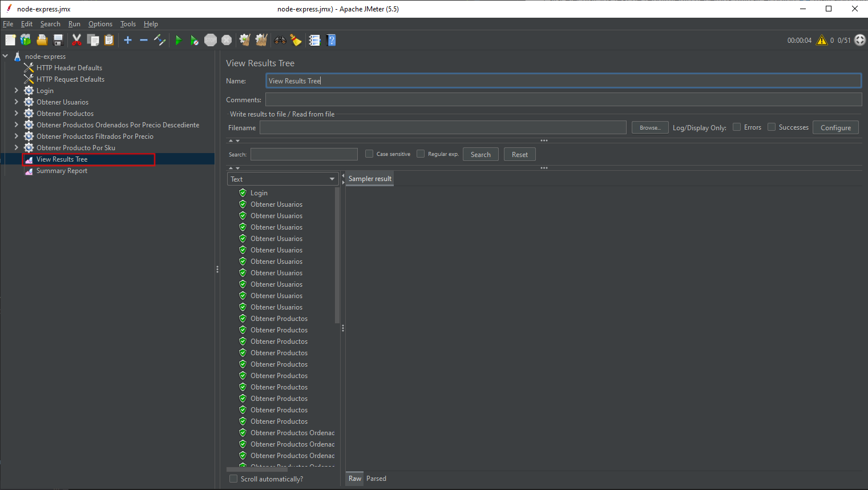This screenshot has width=868, height=490.
Task: Toggle the Successes checkbox
Action: 772,127
